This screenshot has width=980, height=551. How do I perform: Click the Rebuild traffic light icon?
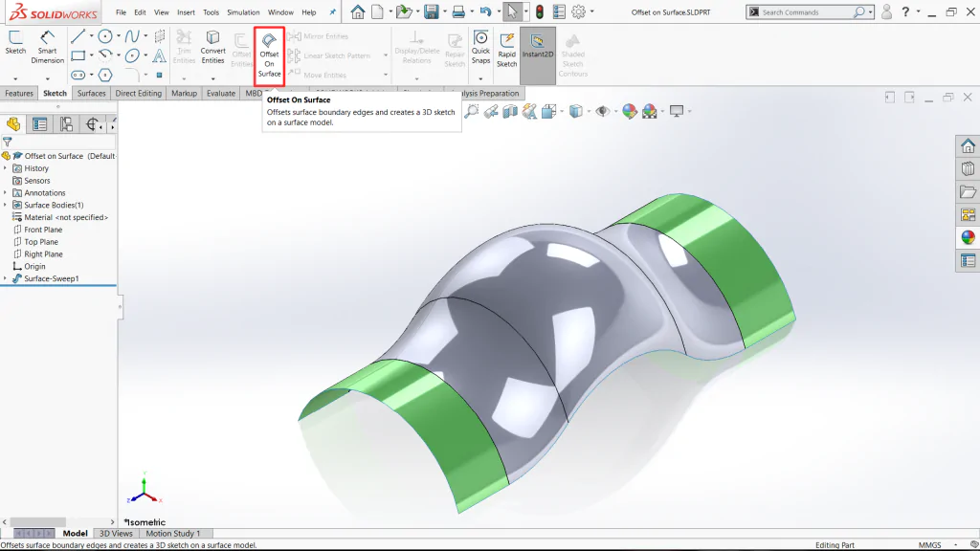coord(540,11)
